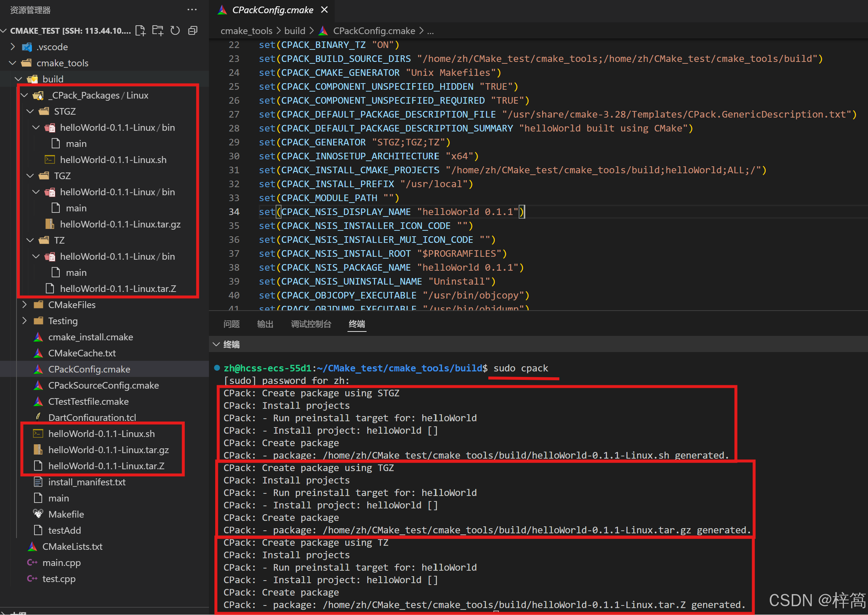
Task: Switch to the 输出 output tab
Action: coord(265,324)
